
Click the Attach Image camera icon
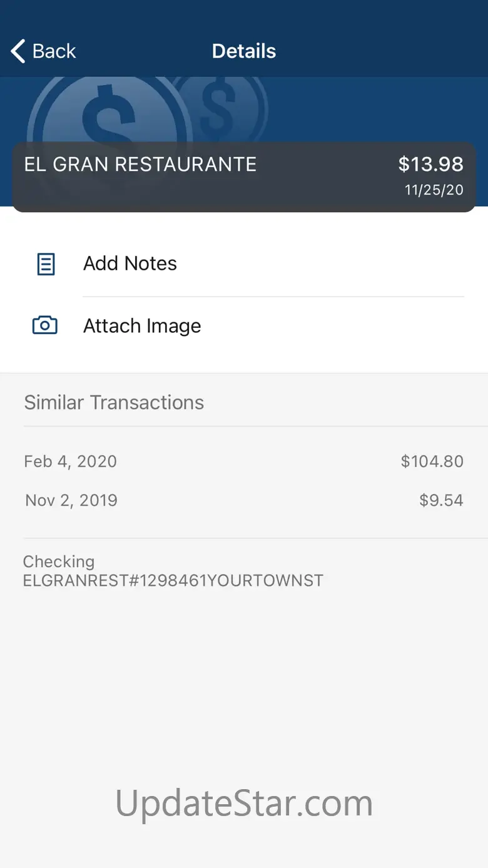[x=45, y=325]
